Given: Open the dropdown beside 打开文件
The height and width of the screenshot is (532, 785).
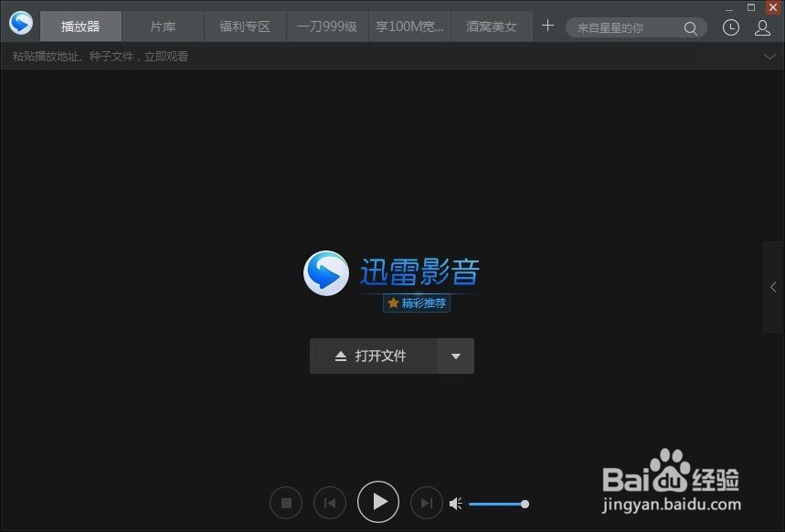Looking at the screenshot, I should pyautogui.click(x=456, y=356).
